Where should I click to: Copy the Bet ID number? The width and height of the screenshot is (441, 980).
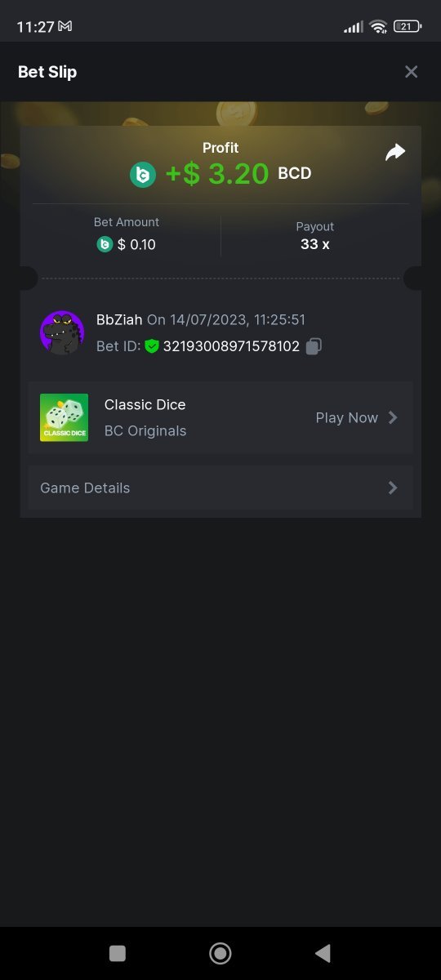pyautogui.click(x=314, y=346)
